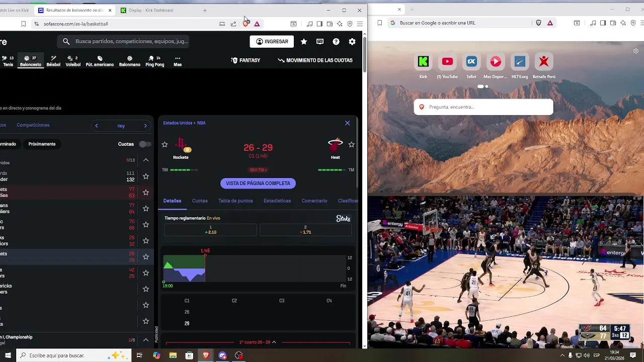Favorite the Rockets team star
This screenshot has width=644, height=362.
(165, 145)
